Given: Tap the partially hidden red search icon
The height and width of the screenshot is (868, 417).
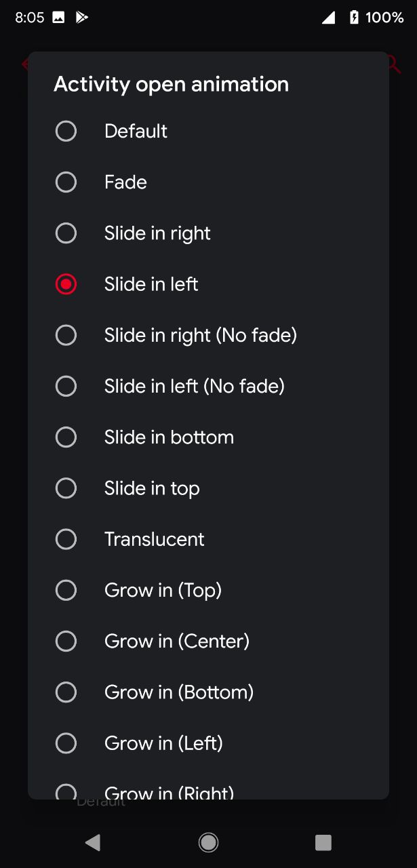Looking at the screenshot, I should pos(394,64).
